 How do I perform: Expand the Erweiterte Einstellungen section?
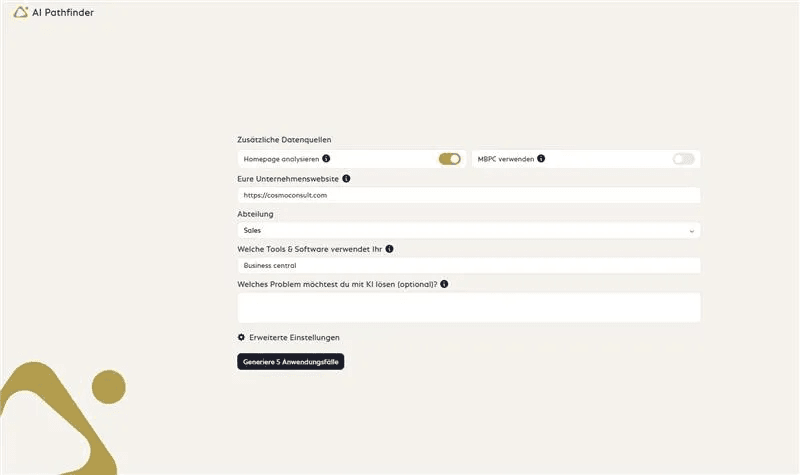coord(294,337)
